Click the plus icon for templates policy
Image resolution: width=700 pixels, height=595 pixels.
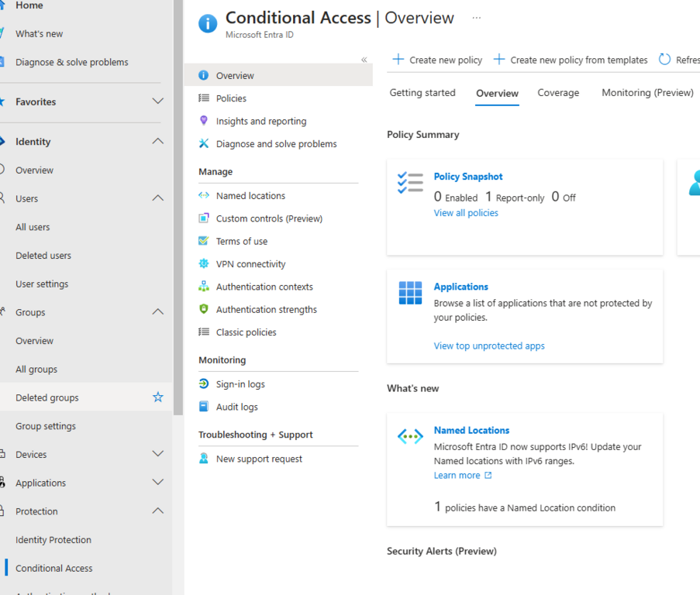click(498, 60)
